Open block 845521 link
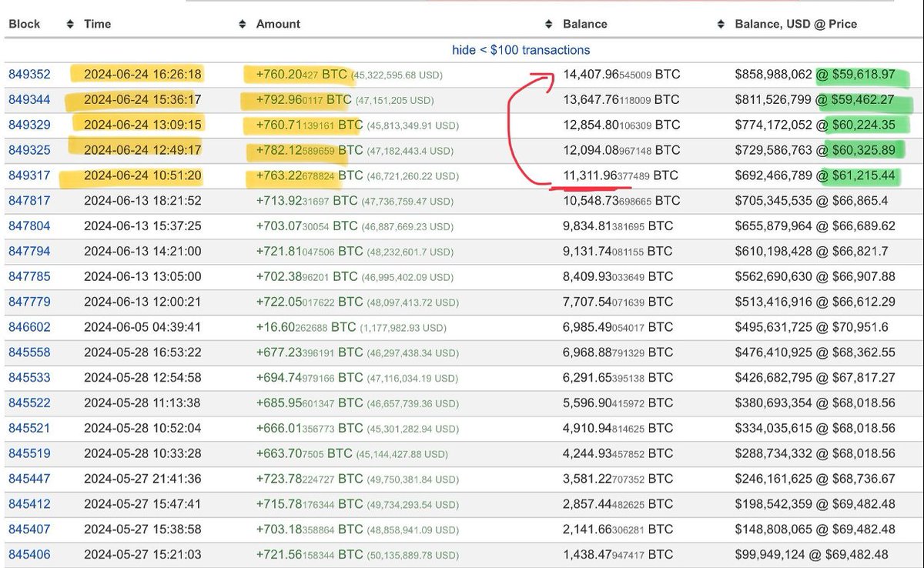Screen dimensions: 924x568 pos(29,428)
